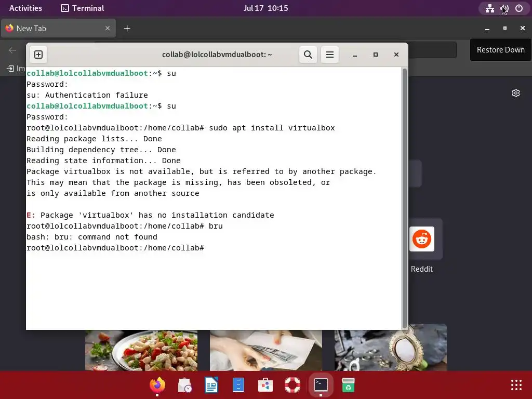Viewport: 532px width, 399px height.
Task: Click the terminal title collab@lolcollabvmdualboot
Action: pyautogui.click(x=217, y=55)
